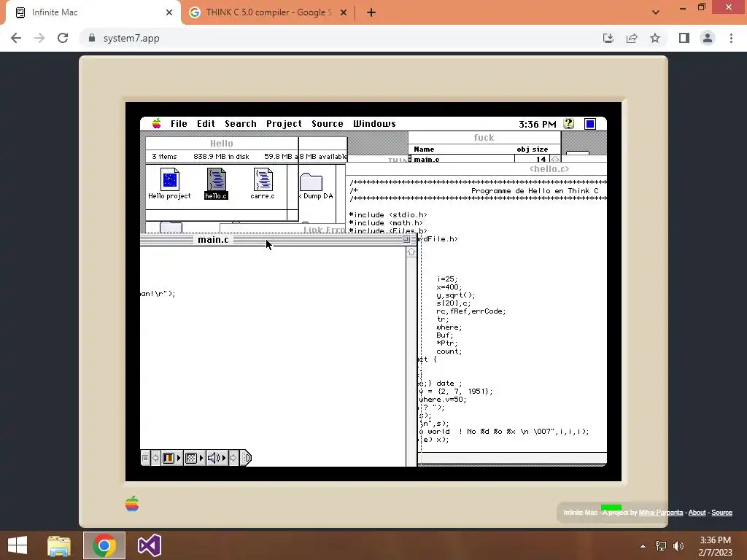Bookmark this page with star icon
Viewport: 747px width, 560px height.
(x=655, y=38)
